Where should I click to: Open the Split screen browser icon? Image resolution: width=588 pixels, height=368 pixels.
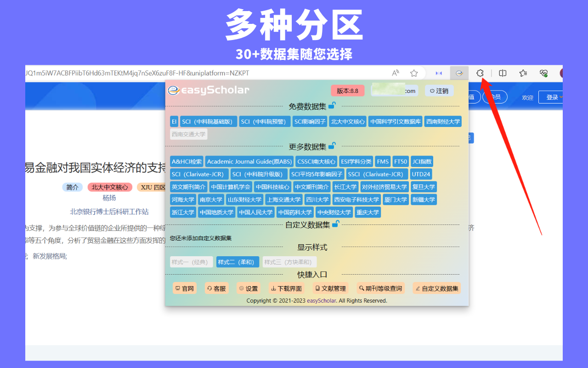pyautogui.click(x=502, y=73)
